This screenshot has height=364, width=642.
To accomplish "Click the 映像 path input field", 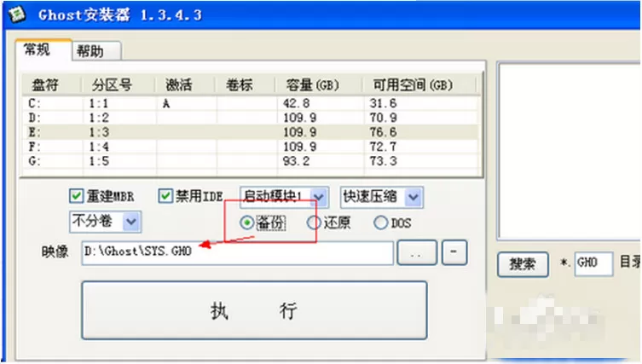I will pyautogui.click(x=237, y=252).
